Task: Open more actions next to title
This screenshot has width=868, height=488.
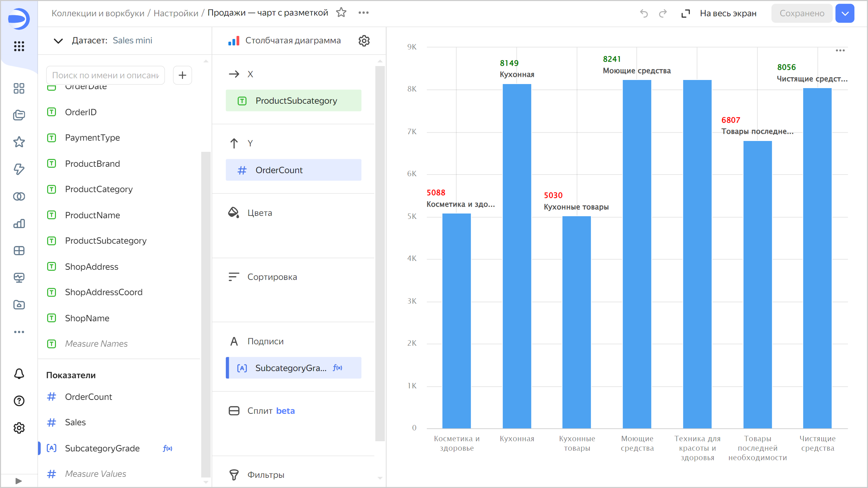Action: 363,13
